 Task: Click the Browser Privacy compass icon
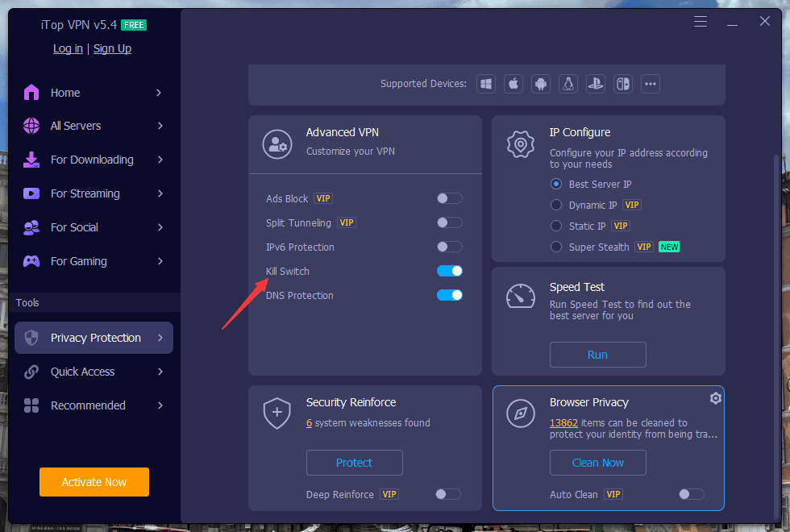coord(521,414)
